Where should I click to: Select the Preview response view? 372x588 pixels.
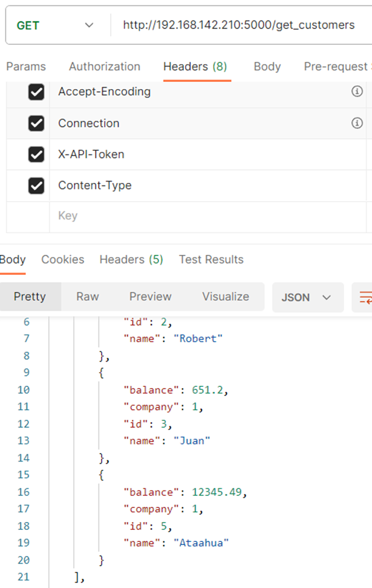point(150,297)
